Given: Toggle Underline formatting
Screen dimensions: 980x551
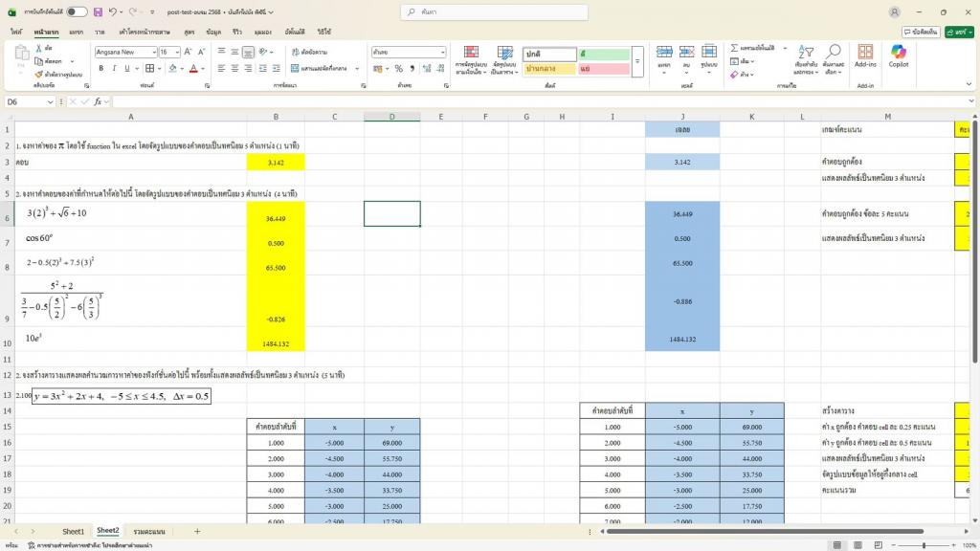Looking at the screenshot, I should [127, 68].
